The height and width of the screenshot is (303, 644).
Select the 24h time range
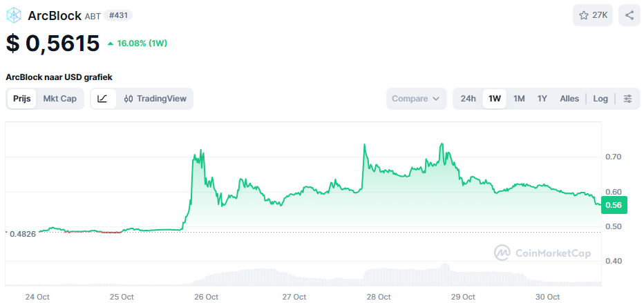coord(468,99)
